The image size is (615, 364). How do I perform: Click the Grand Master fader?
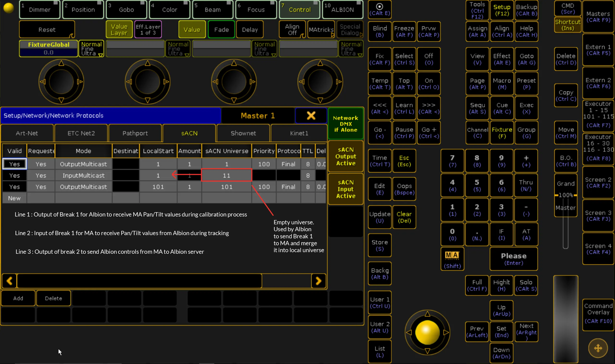coord(566,196)
